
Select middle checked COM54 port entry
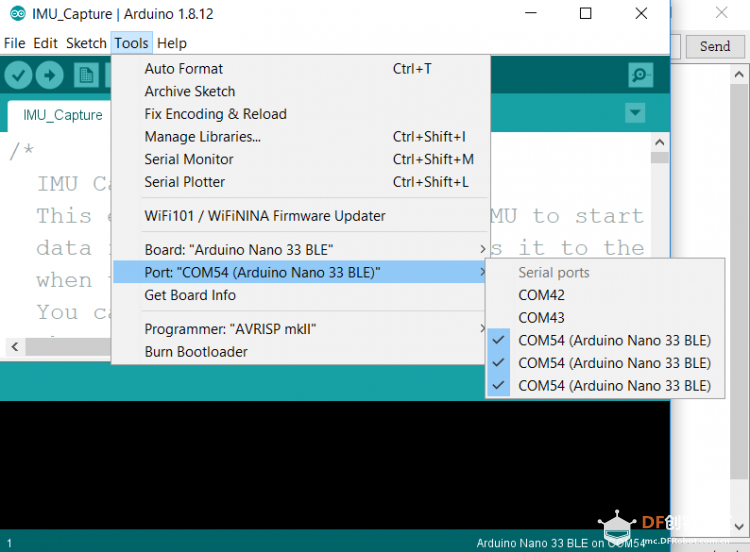[605, 363]
